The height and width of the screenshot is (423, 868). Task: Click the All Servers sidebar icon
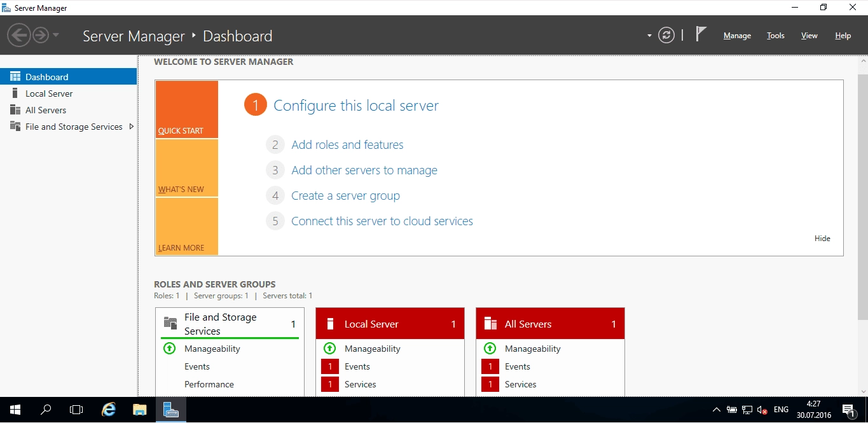[x=15, y=109]
